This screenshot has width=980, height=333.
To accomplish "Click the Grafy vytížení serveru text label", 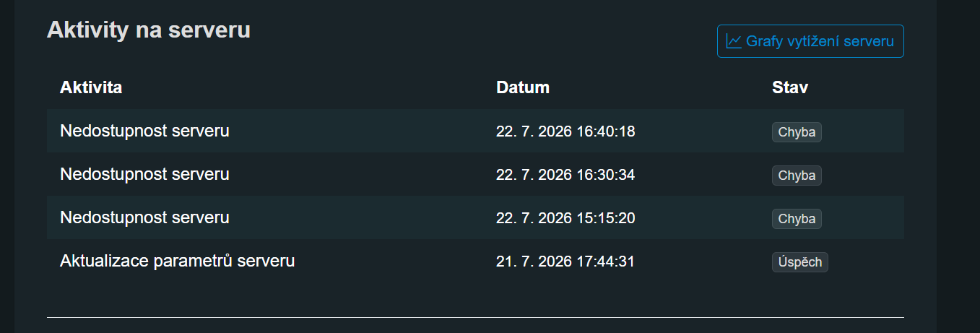I will [820, 41].
